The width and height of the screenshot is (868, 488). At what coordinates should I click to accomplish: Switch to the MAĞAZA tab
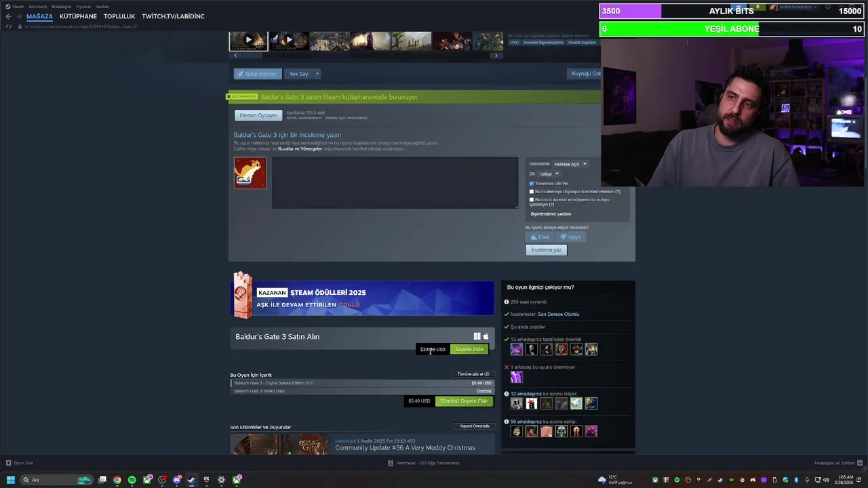point(39,16)
